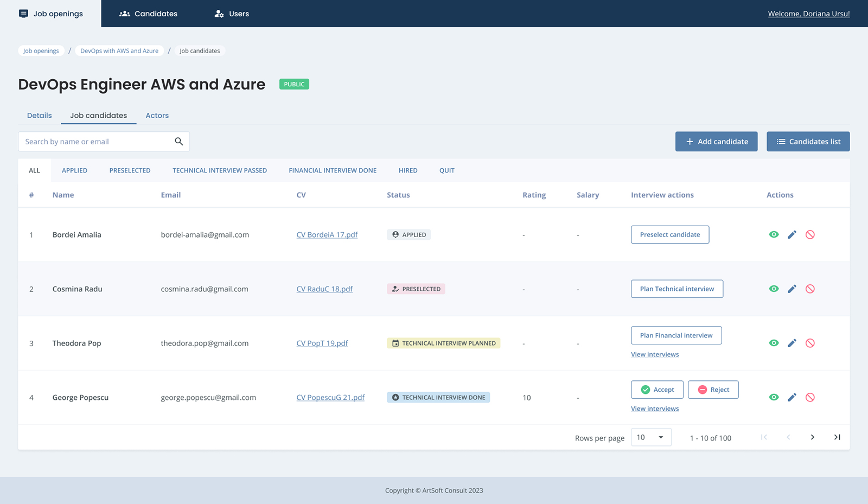Filter by APPLIED status tab

(74, 170)
